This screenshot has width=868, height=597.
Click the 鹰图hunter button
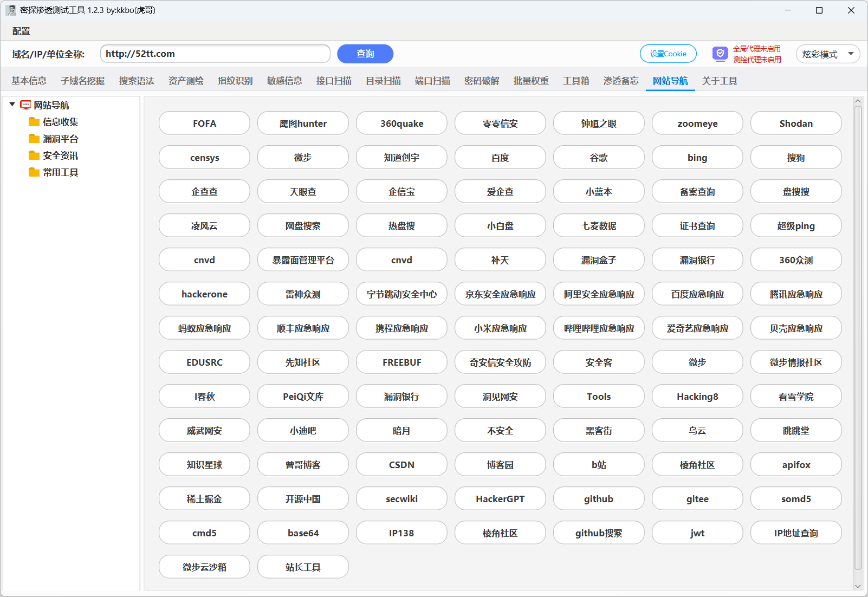point(303,123)
